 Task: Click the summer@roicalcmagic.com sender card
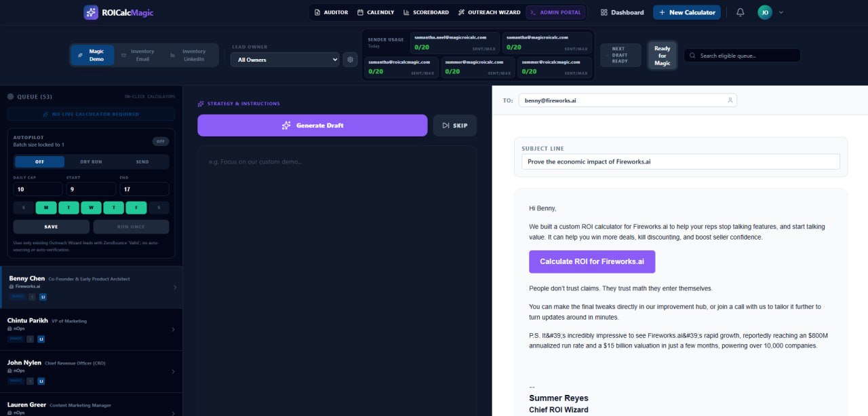point(555,67)
